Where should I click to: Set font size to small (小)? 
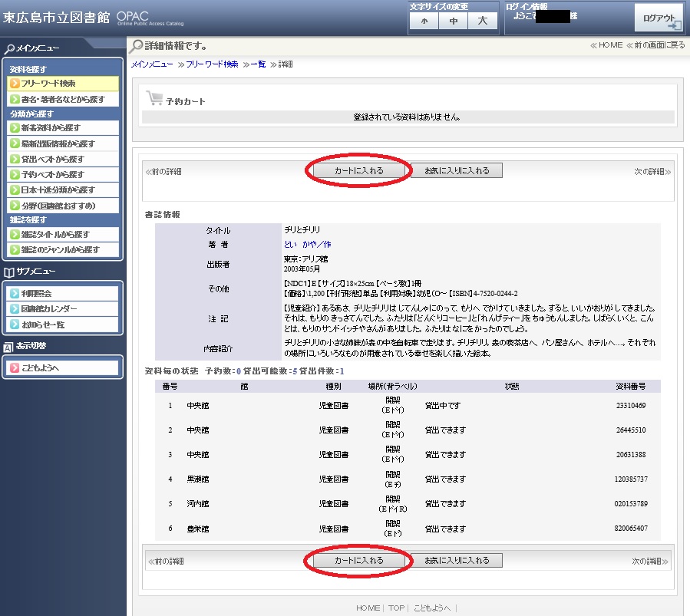pos(424,21)
